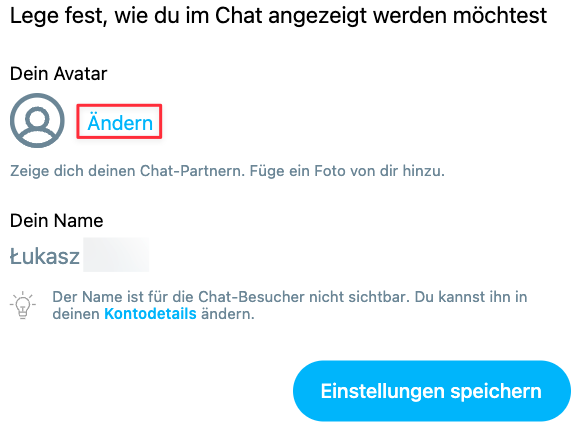Viewport: 578px width, 434px height.
Task: Click the 'Füge ein Foto' sentence
Action: 347,171
